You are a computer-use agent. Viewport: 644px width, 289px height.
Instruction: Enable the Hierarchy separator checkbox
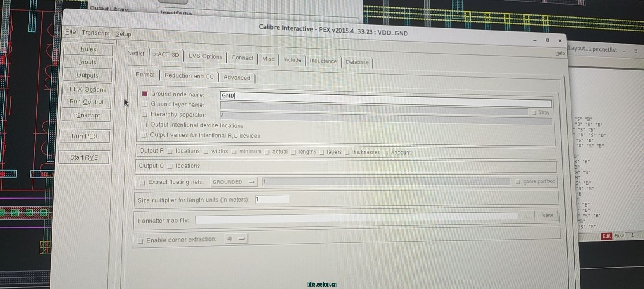144,115
